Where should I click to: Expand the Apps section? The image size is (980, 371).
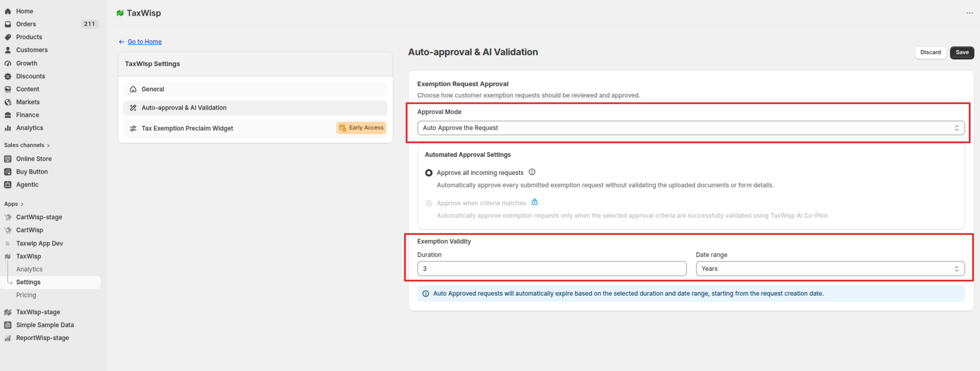click(x=14, y=204)
